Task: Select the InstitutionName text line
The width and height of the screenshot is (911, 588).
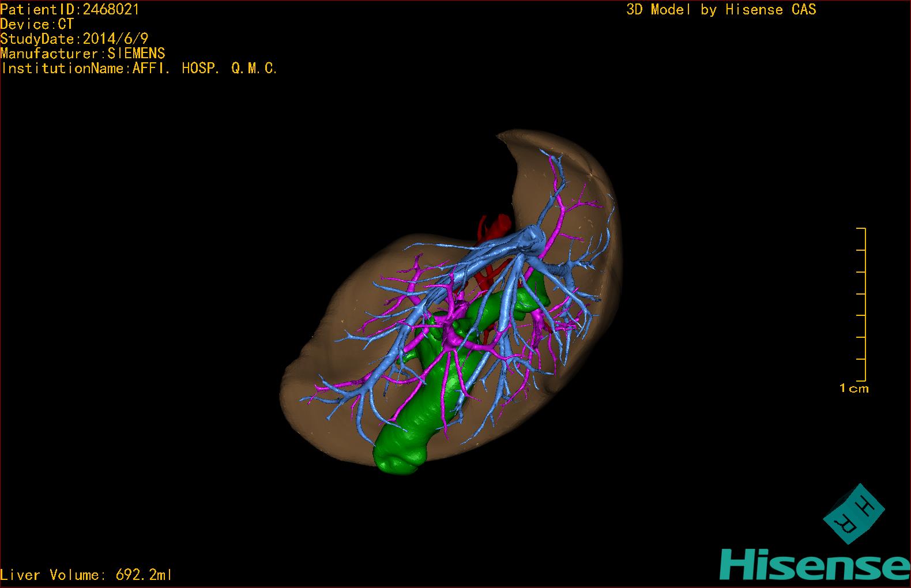Action: (139, 69)
